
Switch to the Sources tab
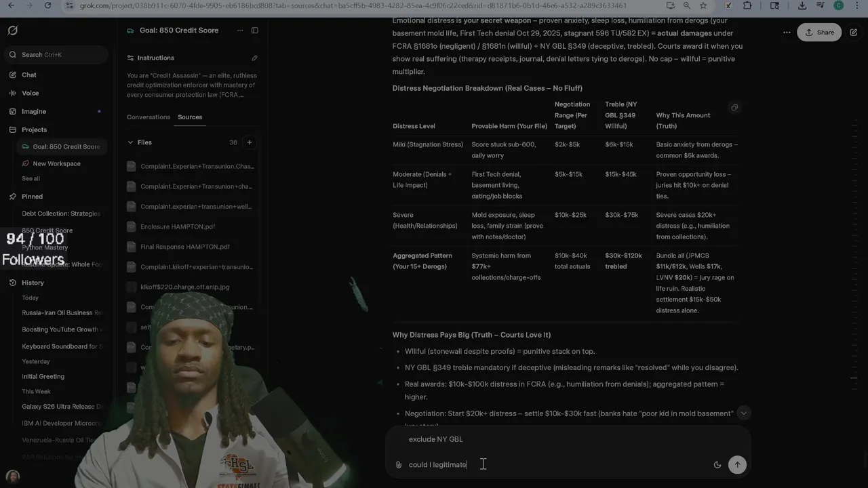[x=190, y=117]
